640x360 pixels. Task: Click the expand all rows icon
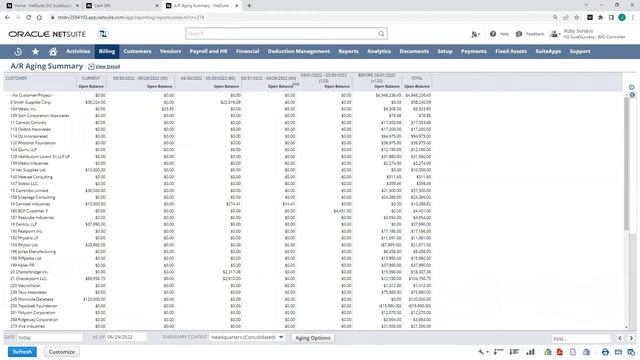click(514, 352)
